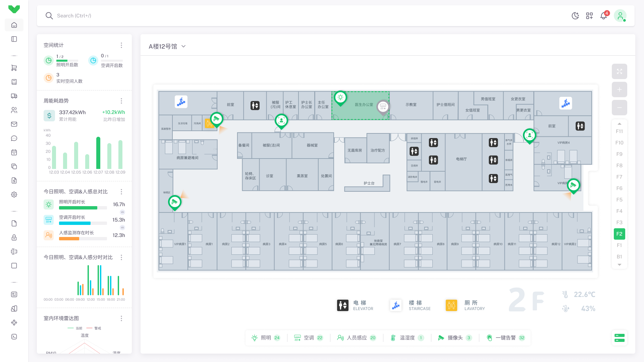The width and height of the screenshot is (644, 362).
Task: Zoom out on floor plan
Action: coord(619,108)
